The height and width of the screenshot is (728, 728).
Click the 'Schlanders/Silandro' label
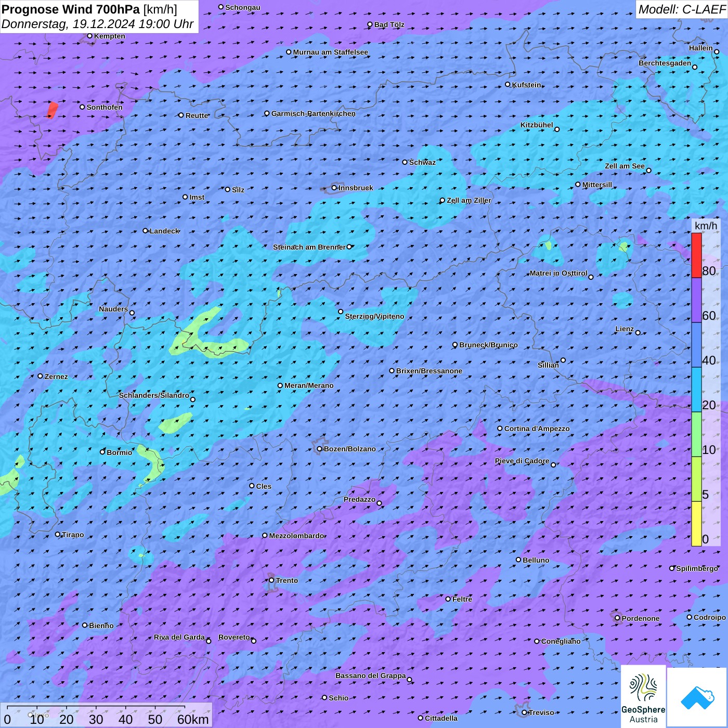click(154, 395)
